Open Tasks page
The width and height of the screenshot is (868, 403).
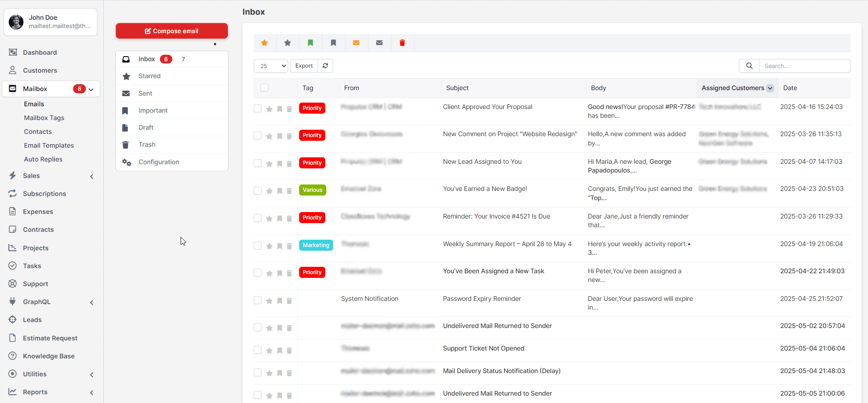32,266
